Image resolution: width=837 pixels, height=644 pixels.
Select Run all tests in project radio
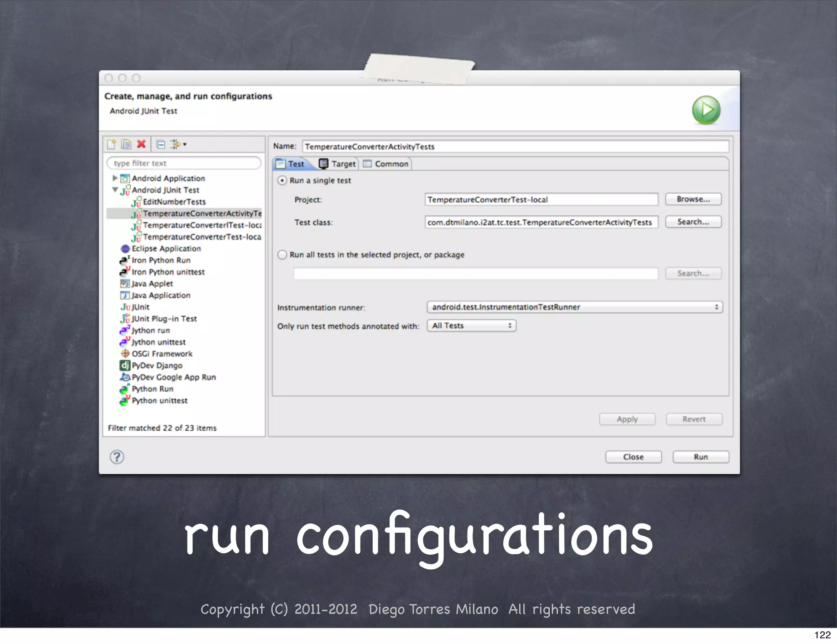[282, 255]
